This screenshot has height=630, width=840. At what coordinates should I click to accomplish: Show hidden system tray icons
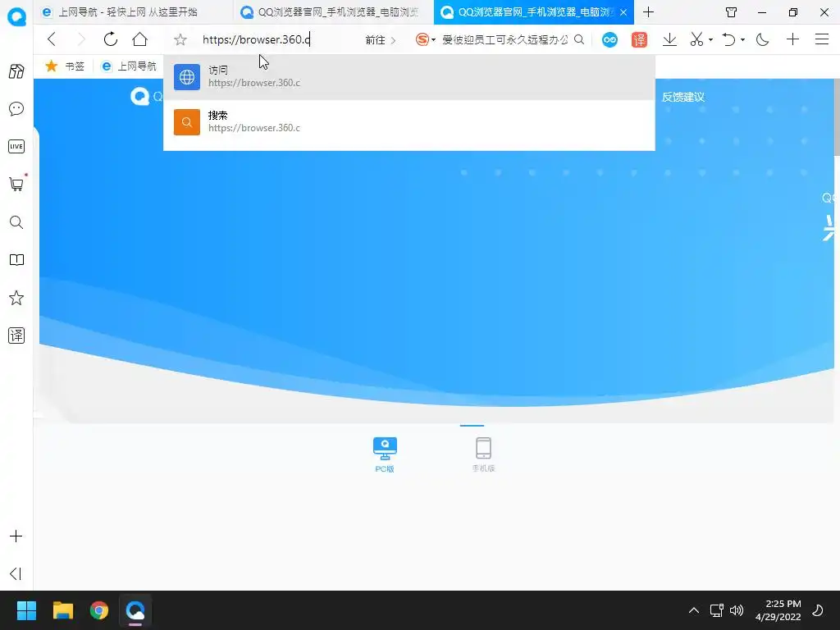694,610
